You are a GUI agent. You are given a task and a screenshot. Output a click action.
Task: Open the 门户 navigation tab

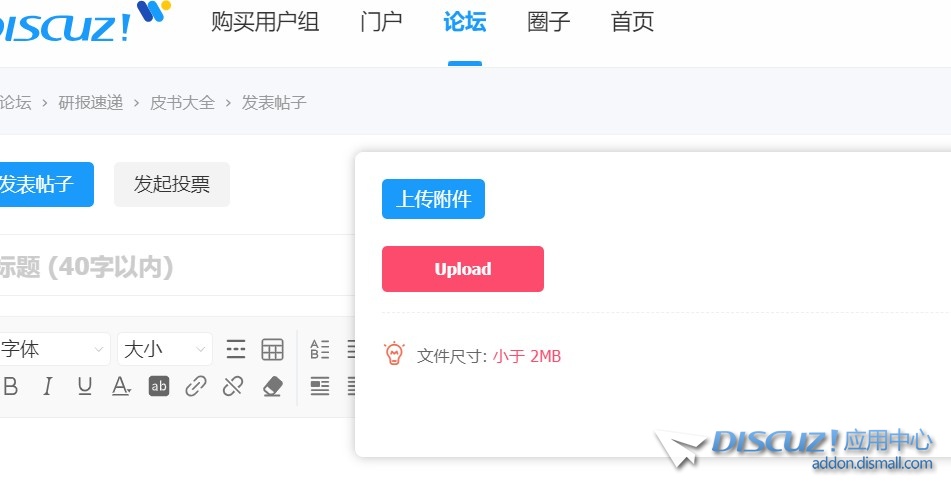click(x=381, y=22)
